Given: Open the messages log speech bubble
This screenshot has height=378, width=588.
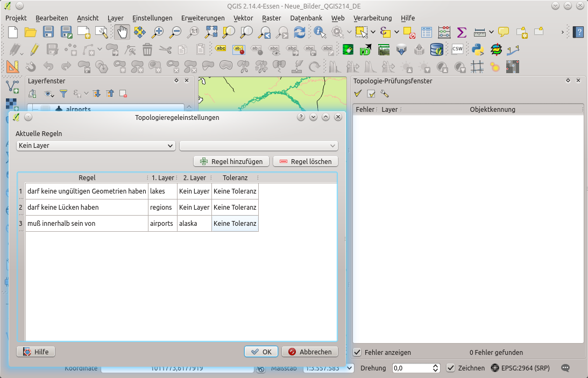Looking at the screenshot, I should (x=565, y=368).
